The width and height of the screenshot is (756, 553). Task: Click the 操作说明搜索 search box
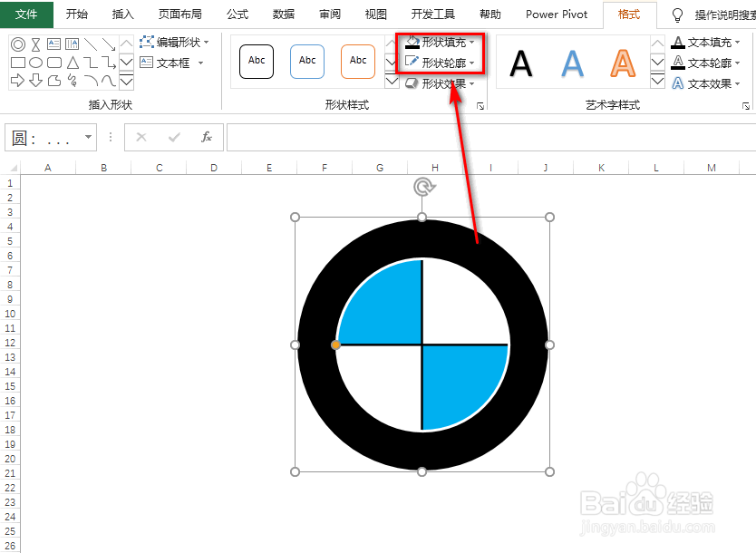724,15
